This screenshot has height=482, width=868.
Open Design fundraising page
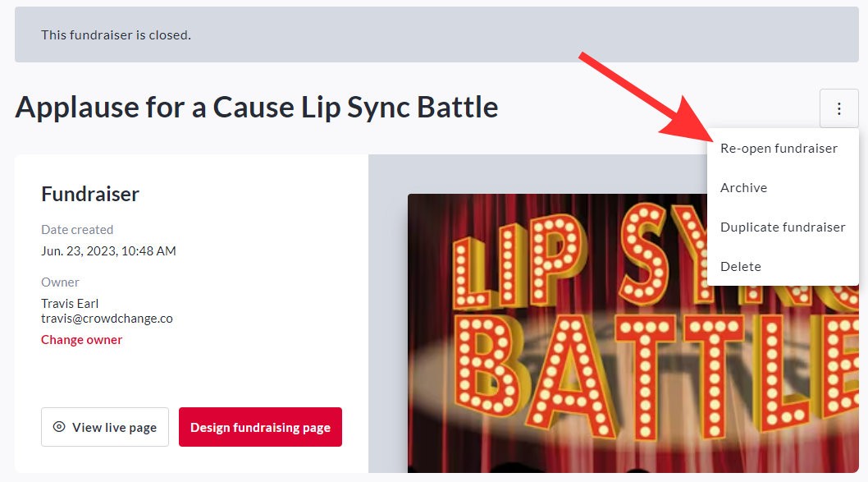pos(260,427)
